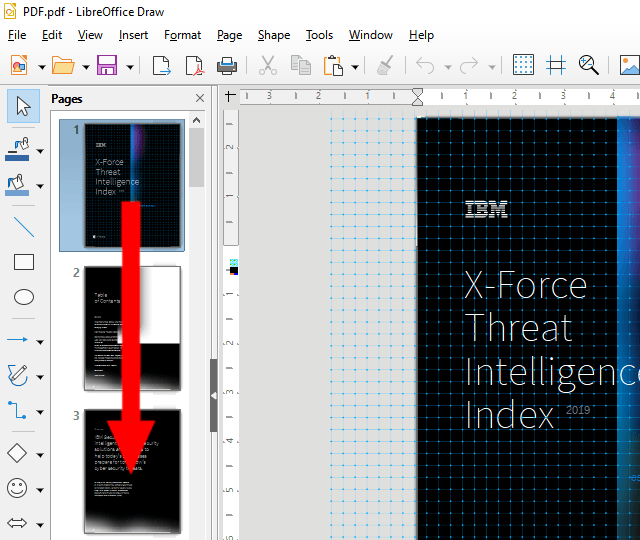640x540 pixels.
Task: Click the Export icon
Action: pyautogui.click(x=162, y=65)
